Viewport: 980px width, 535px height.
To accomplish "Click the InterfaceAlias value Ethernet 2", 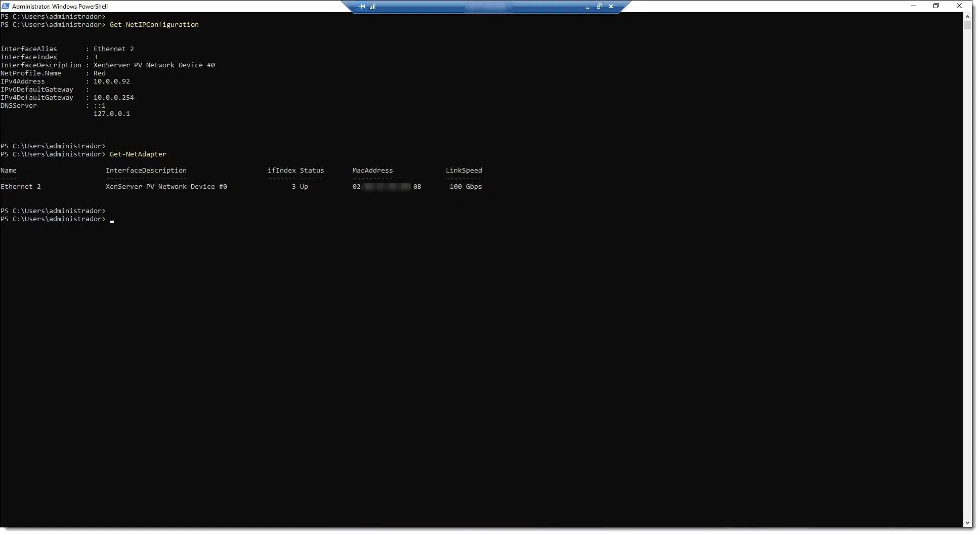I will pos(113,49).
